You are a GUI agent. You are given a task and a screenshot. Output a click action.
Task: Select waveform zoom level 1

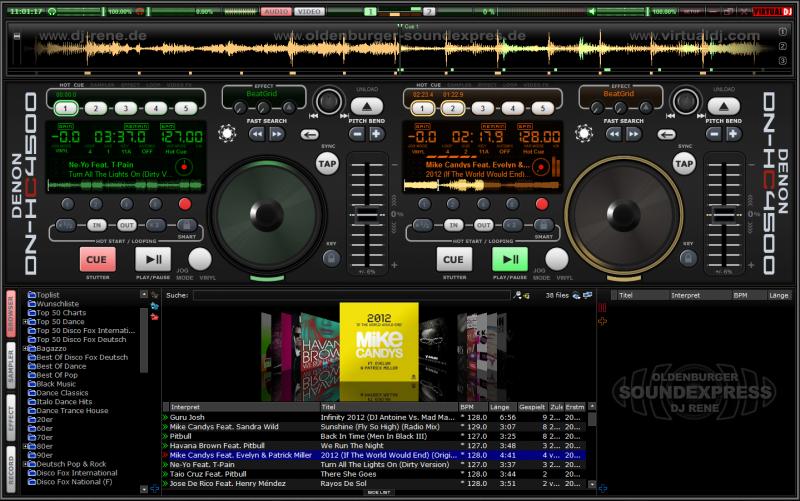pos(782,32)
